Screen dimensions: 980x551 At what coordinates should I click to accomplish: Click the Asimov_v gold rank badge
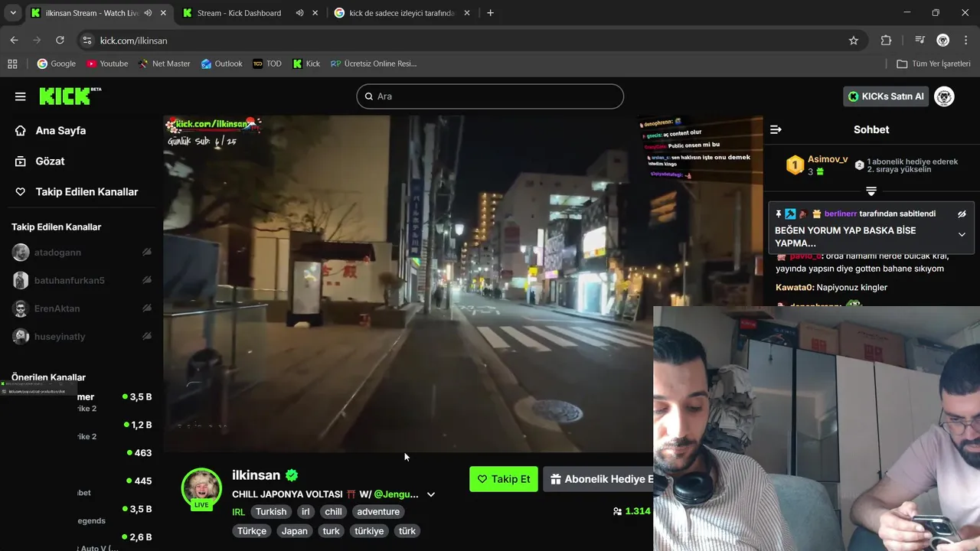coord(795,165)
